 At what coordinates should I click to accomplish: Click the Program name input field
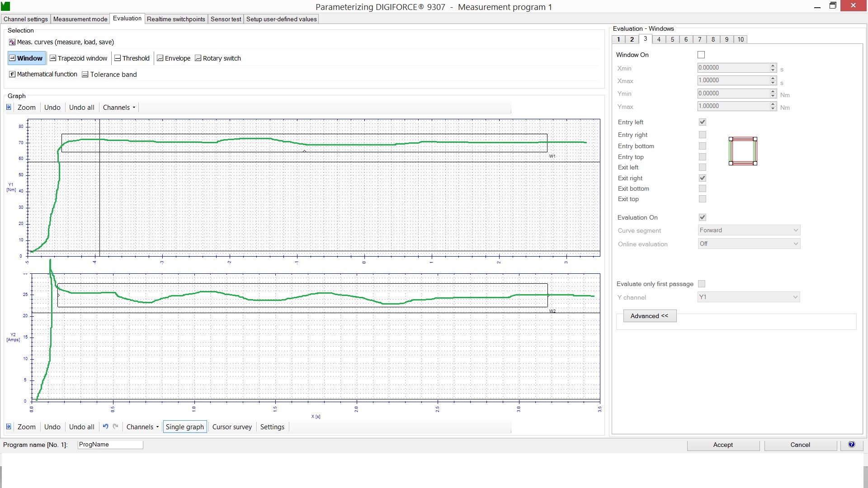coord(110,445)
